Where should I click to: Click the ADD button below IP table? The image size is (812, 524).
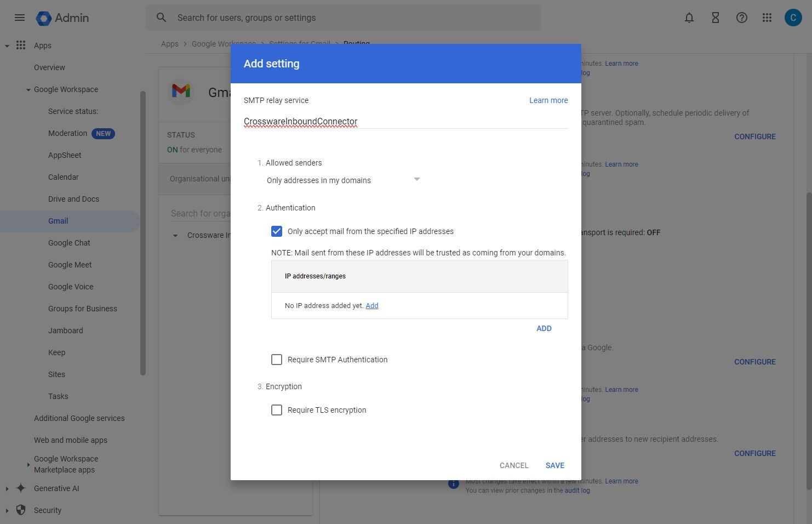point(544,328)
